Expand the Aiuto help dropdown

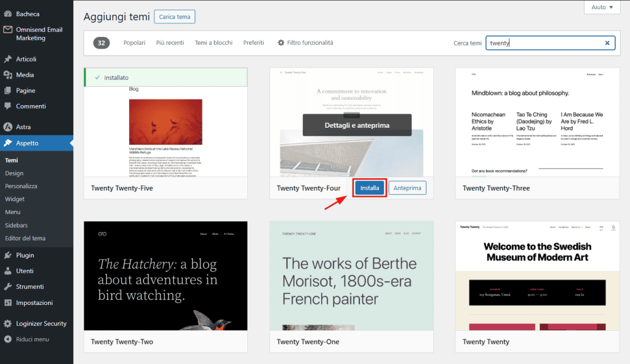(x=602, y=7)
